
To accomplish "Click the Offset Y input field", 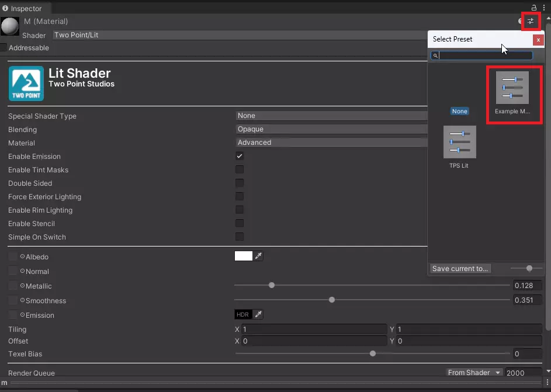I will [x=469, y=341].
